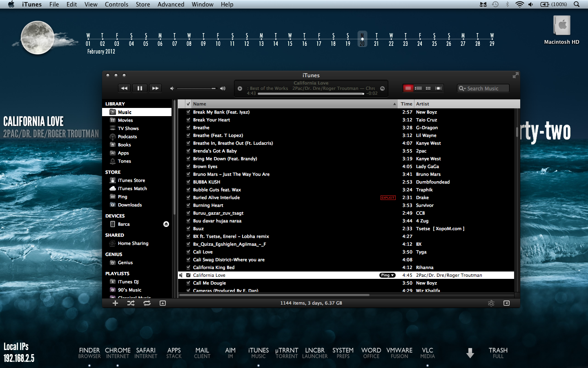Open the Genius playlist item

pos(137,263)
